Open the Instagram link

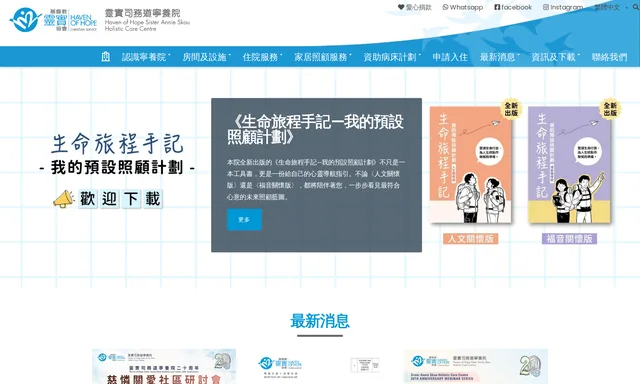click(563, 7)
